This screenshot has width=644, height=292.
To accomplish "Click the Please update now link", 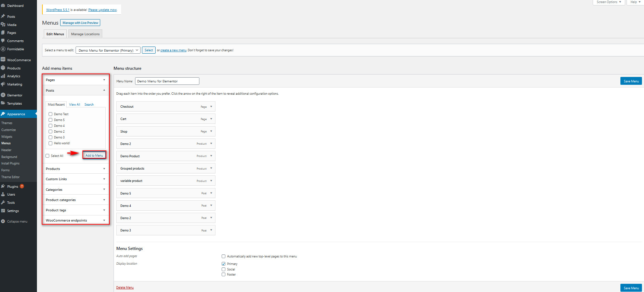I will pos(103,10).
